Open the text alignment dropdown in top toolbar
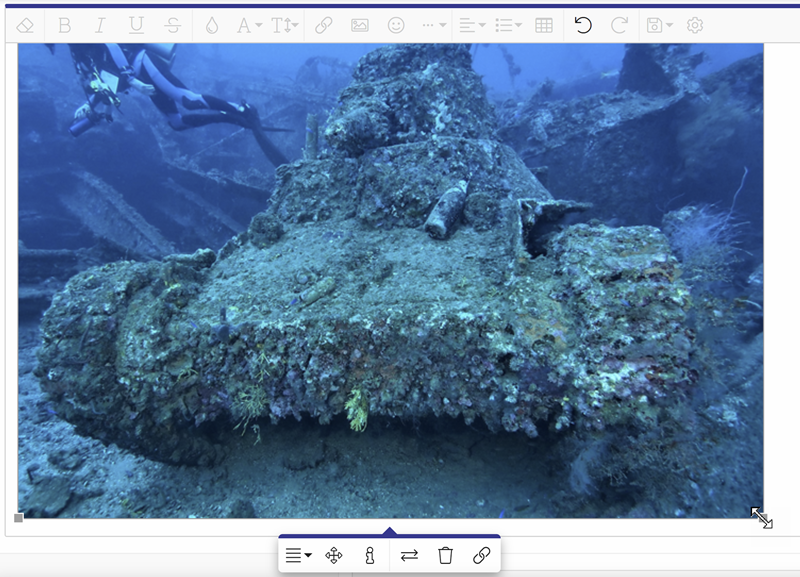The image size is (800, 577). (471, 26)
